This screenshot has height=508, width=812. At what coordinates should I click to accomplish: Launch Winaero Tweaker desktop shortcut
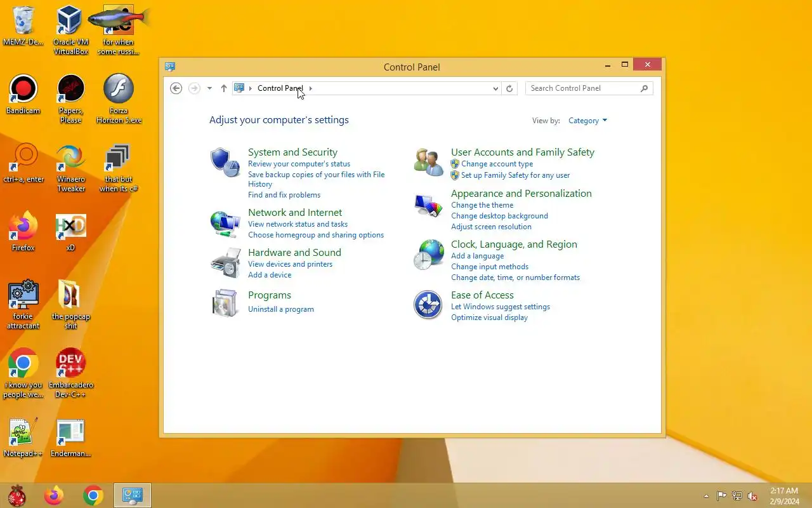(x=70, y=168)
